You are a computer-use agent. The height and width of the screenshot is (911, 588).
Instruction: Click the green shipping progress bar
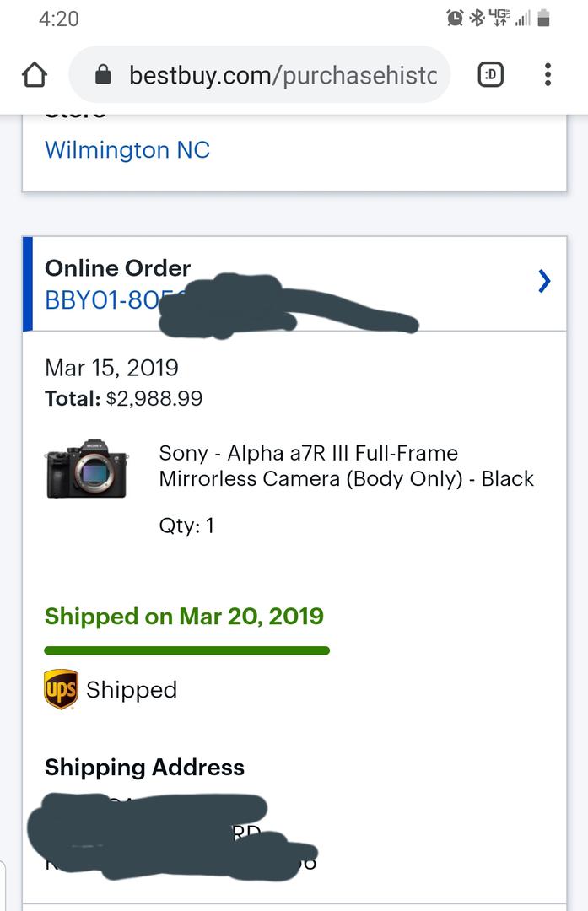[187, 650]
